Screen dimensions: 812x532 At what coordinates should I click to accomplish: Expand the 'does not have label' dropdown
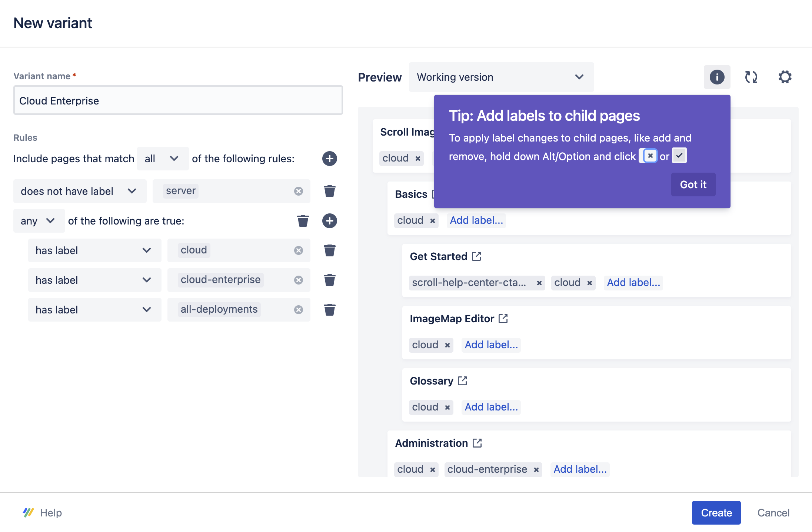pos(80,191)
